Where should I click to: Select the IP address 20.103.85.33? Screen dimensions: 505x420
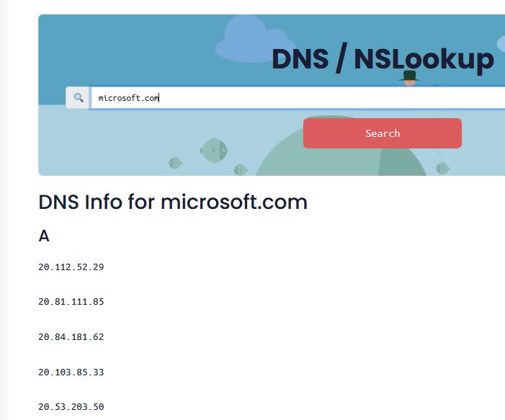[71, 372]
